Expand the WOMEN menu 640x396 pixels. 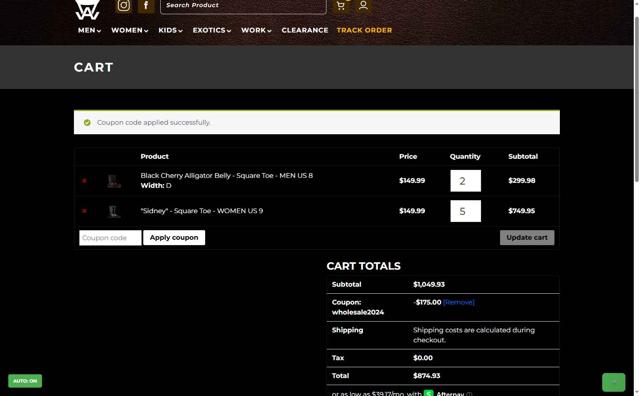[x=130, y=30]
